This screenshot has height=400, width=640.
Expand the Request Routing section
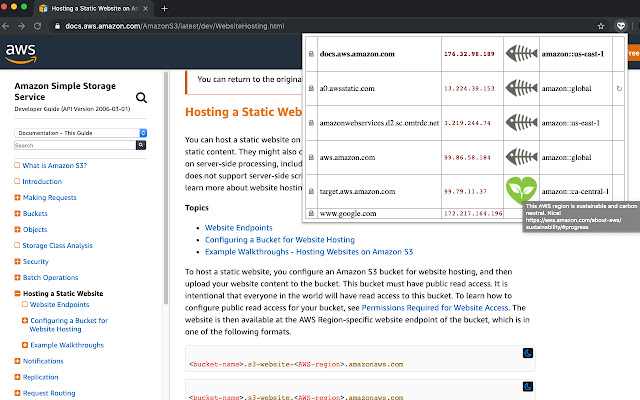click(x=17, y=393)
